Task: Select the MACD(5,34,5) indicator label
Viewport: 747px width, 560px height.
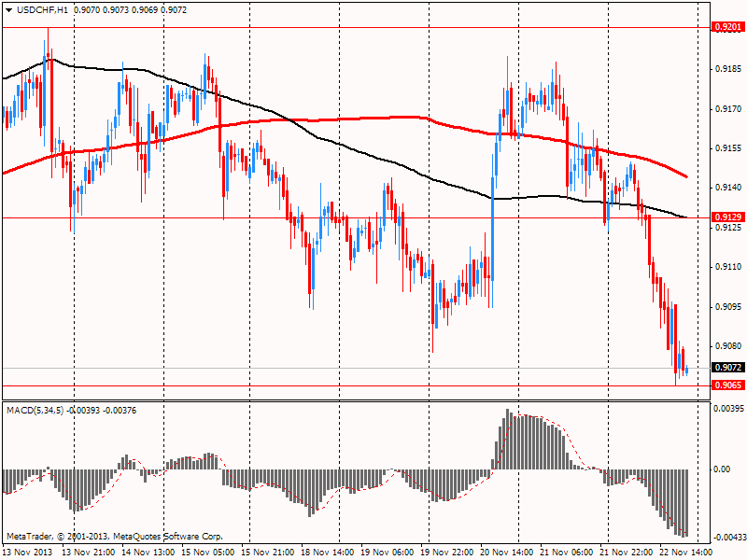Action: tap(35, 410)
